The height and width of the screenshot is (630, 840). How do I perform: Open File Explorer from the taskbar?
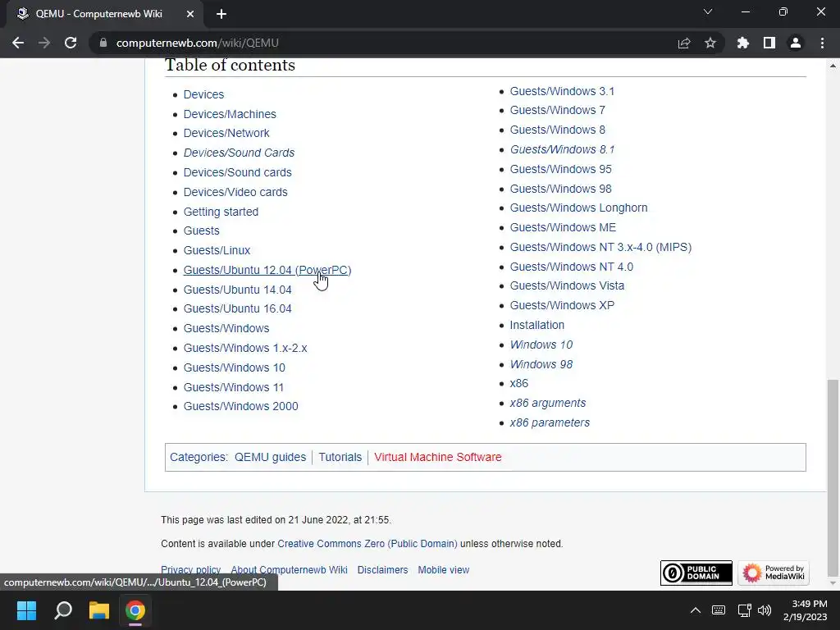[99, 610]
